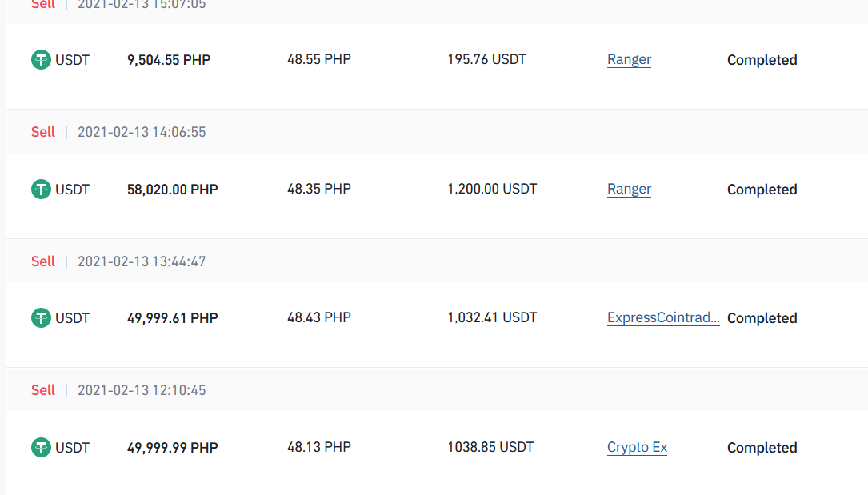Click the 58,020.00 PHP amount

[172, 190]
